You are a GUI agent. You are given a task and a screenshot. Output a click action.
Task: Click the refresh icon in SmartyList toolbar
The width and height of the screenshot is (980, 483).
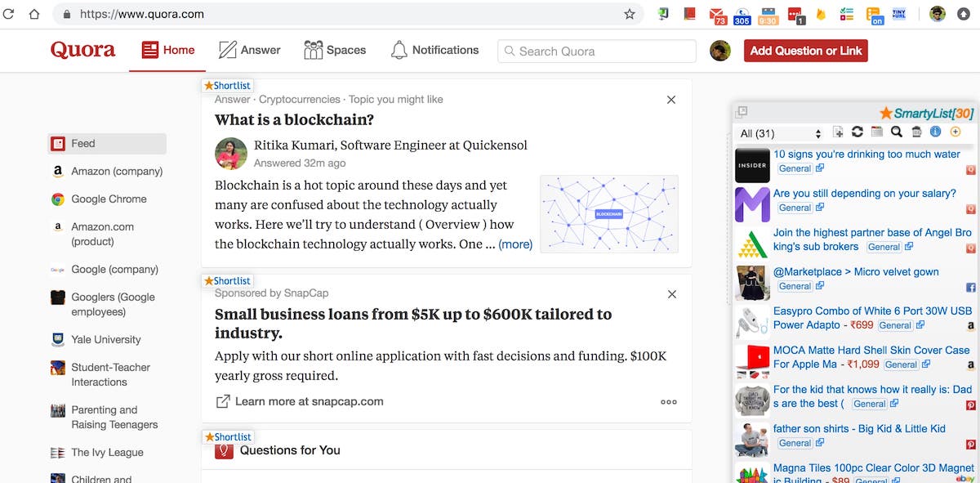click(857, 132)
